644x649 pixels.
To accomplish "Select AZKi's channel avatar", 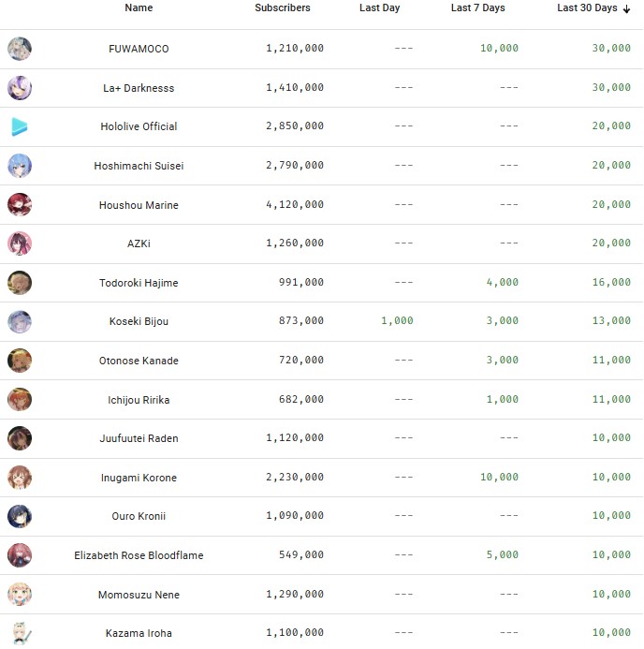I will [20, 243].
